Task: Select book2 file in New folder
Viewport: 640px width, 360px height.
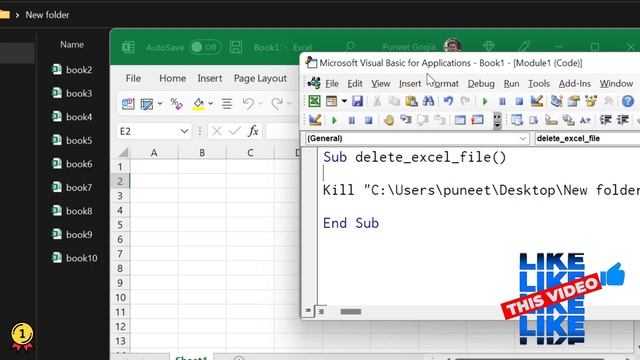Action: coord(72,70)
